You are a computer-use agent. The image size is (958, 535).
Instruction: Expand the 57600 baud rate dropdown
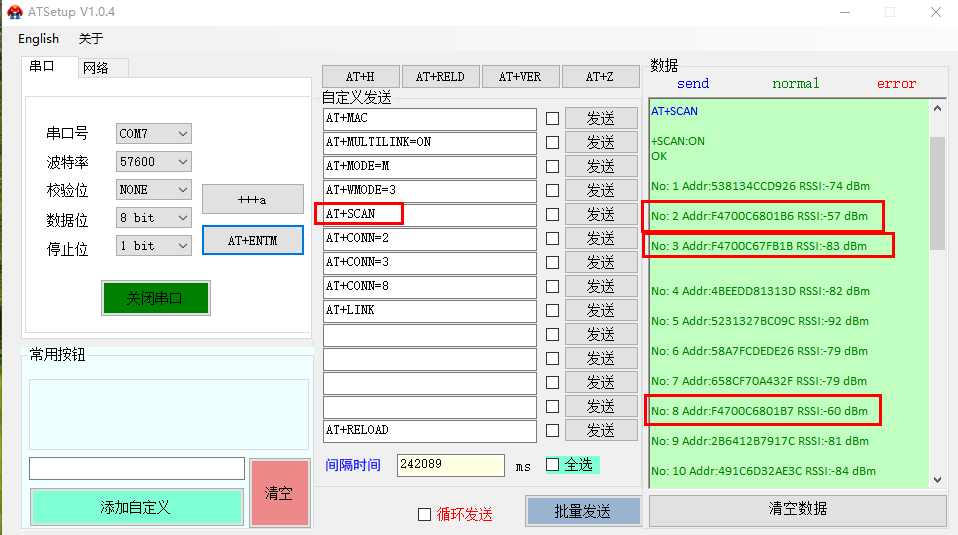point(153,161)
